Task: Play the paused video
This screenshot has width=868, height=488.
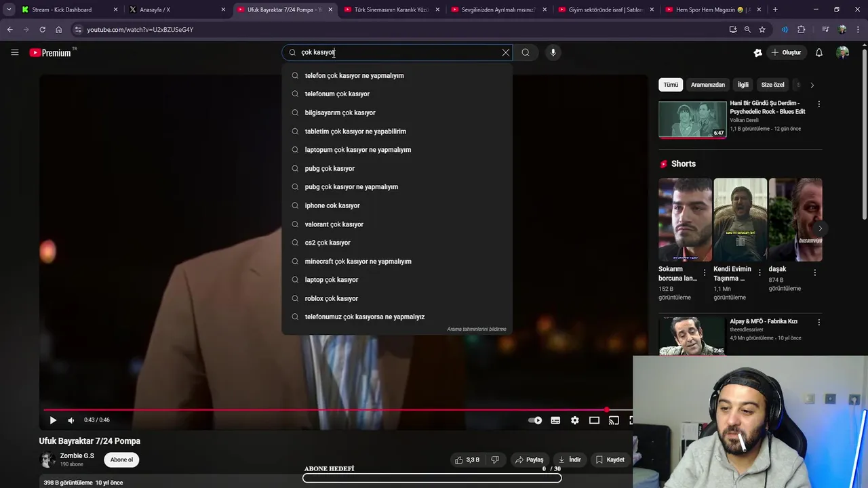Action: click(53, 420)
